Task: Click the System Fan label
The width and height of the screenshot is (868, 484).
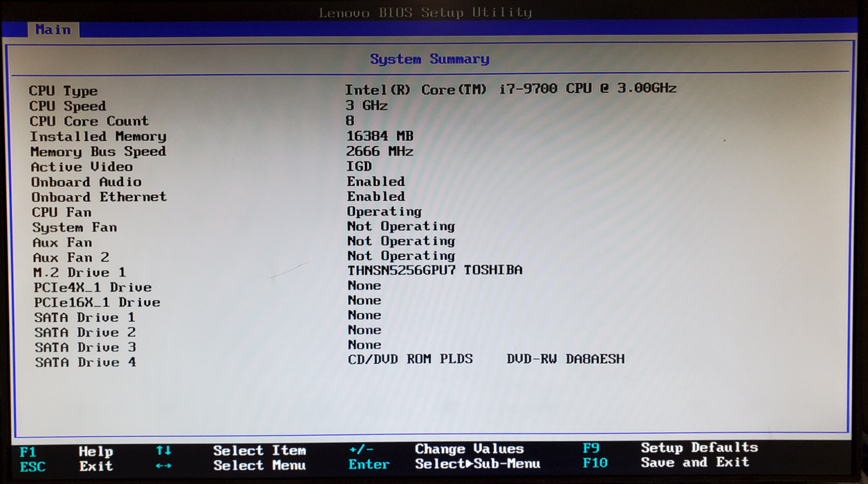Action: coord(74,227)
